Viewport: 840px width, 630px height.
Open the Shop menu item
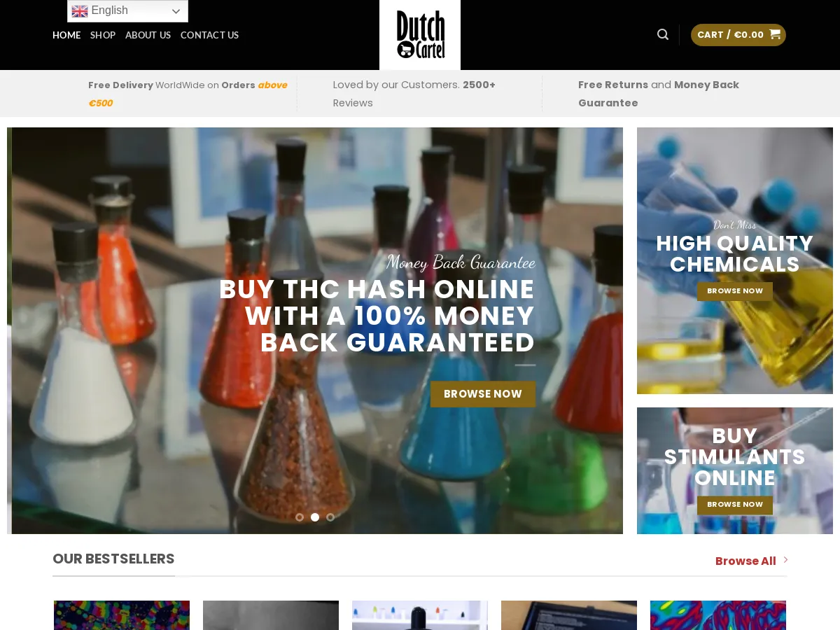point(103,35)
